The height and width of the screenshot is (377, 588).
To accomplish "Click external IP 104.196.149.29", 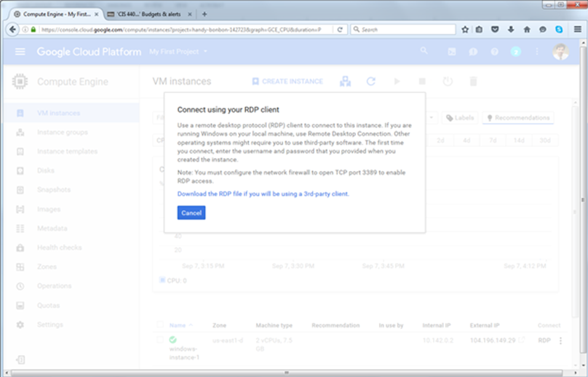I will point(493,340).
